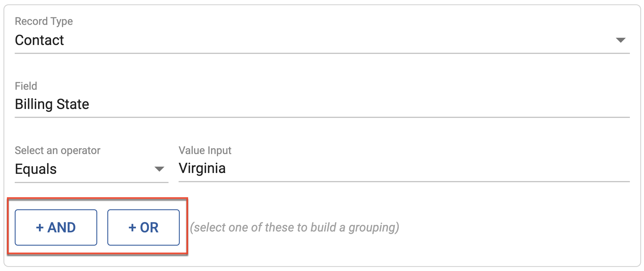Screen dimensions: 644x271
Task: Click the "Contact" text in Record Type
Action: [x=40, y=40]
